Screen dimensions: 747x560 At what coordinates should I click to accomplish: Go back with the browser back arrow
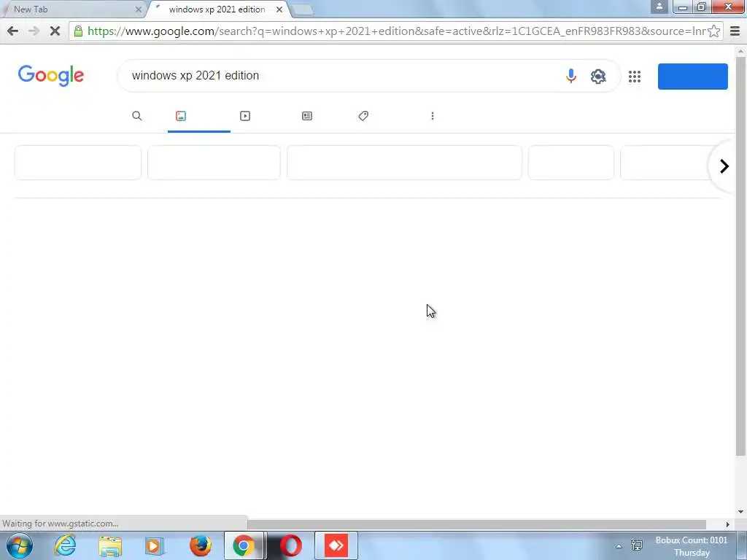(13, 31)
